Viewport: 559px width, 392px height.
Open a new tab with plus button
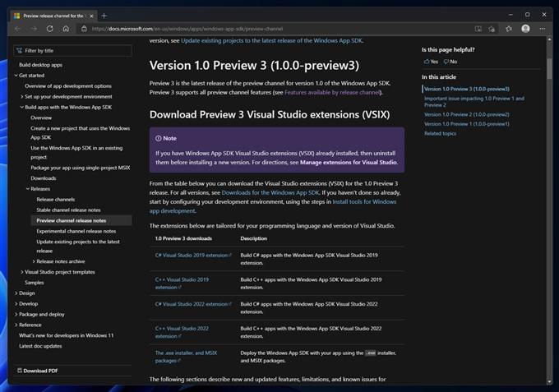click(x=104, y=16)
